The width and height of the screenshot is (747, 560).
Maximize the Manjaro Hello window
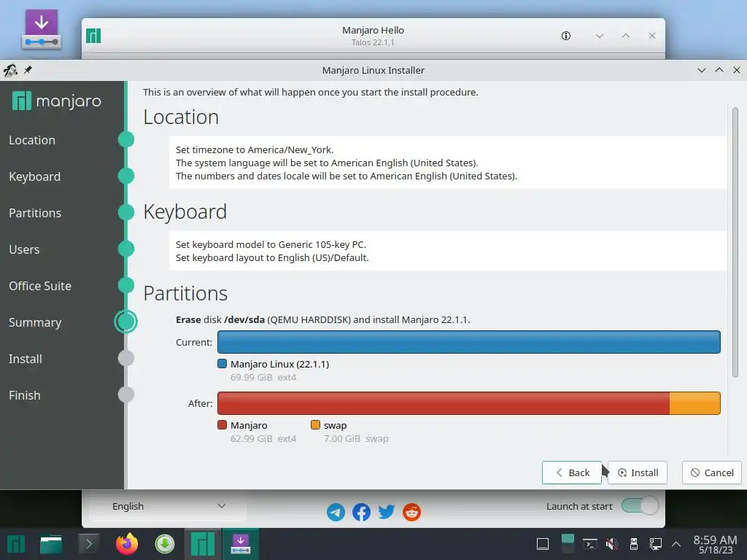point(626,36)
